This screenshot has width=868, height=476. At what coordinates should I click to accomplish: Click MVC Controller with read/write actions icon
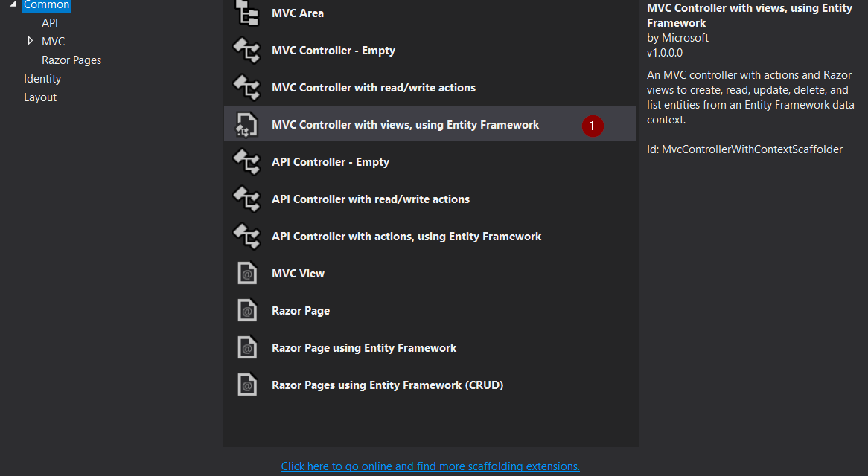[x=246, y=88]
